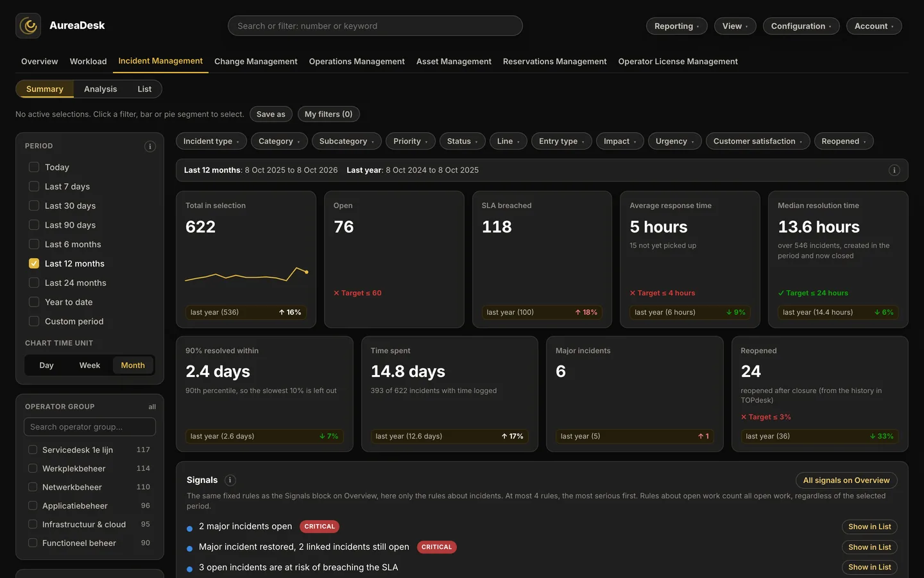This screenshot has height=578, width=924.
Task: Select the Applicatiebeheer operator group checkbox
Action: pyautogui.click(x=33, y=505)
